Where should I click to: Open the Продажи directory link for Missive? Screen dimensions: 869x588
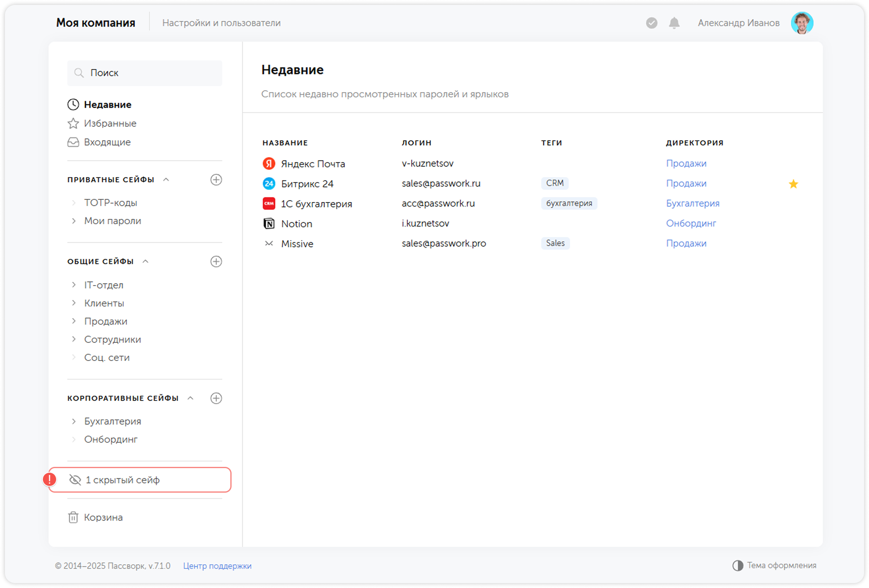686,243
